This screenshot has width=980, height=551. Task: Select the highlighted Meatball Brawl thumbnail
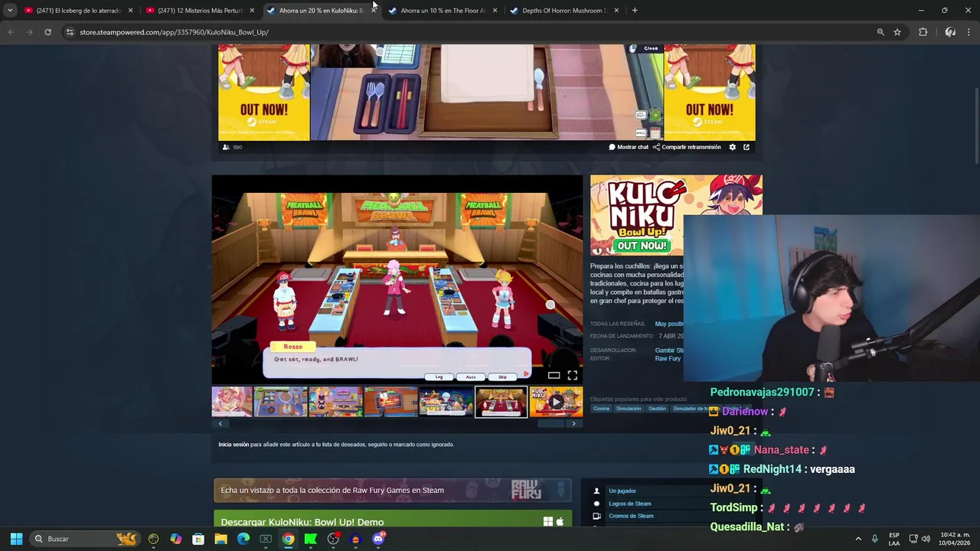pos(501,402)
